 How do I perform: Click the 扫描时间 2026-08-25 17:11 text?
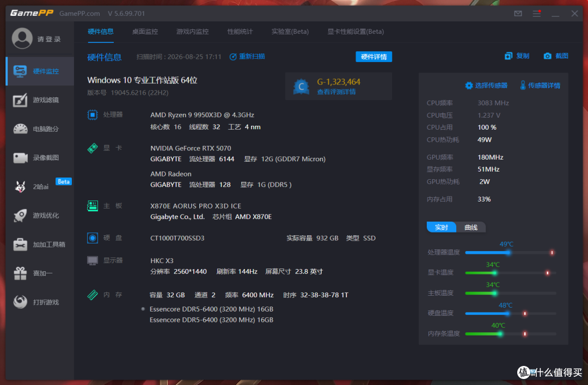(x=179, y=57)
